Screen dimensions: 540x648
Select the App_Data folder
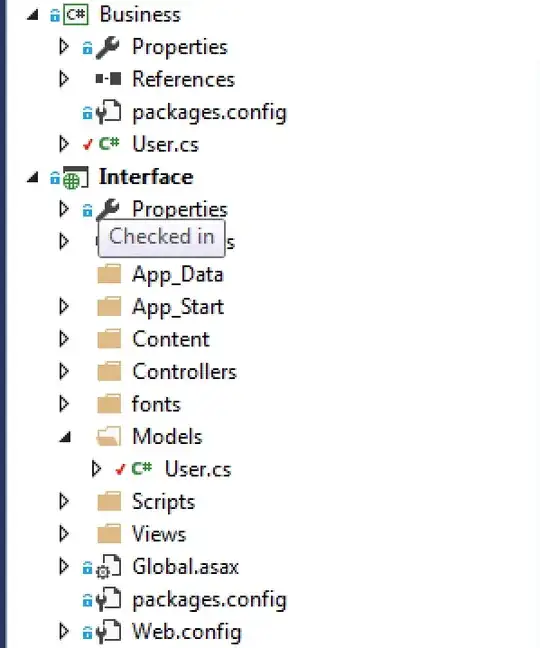pyautogui.click(x=178, y=275)
